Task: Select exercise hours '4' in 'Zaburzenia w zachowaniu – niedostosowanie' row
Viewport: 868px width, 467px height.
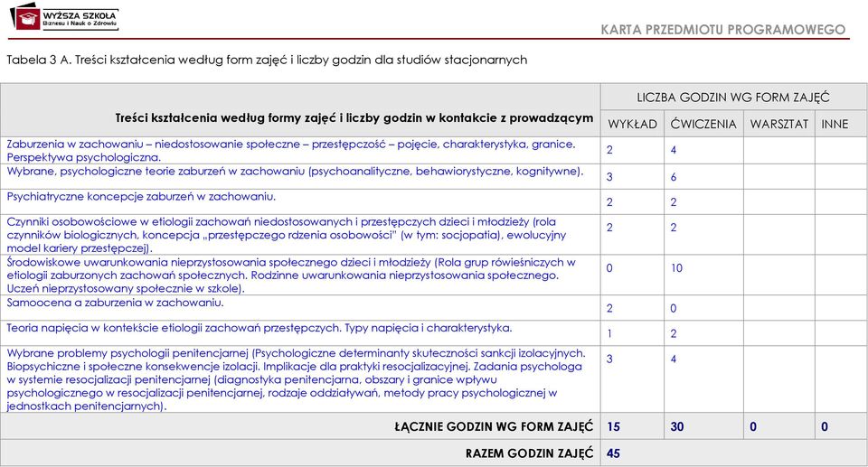Action: pyautogui.click(x=674, y=150)
